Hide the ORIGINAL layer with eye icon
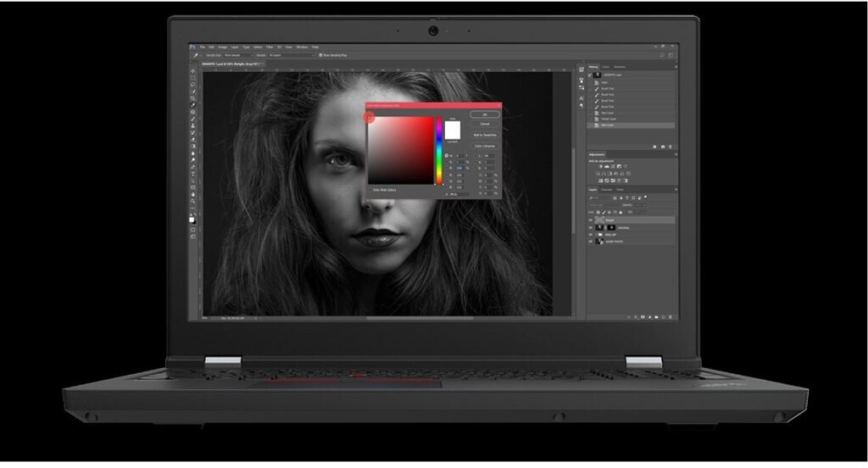 [590, 227]
